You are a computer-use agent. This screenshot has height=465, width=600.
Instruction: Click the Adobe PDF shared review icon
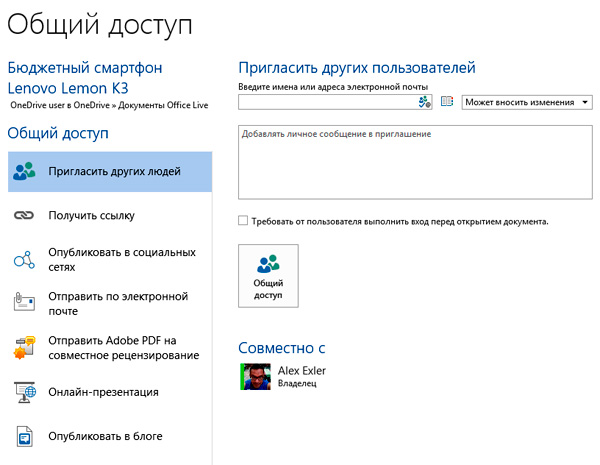click(x=24, y=348)
